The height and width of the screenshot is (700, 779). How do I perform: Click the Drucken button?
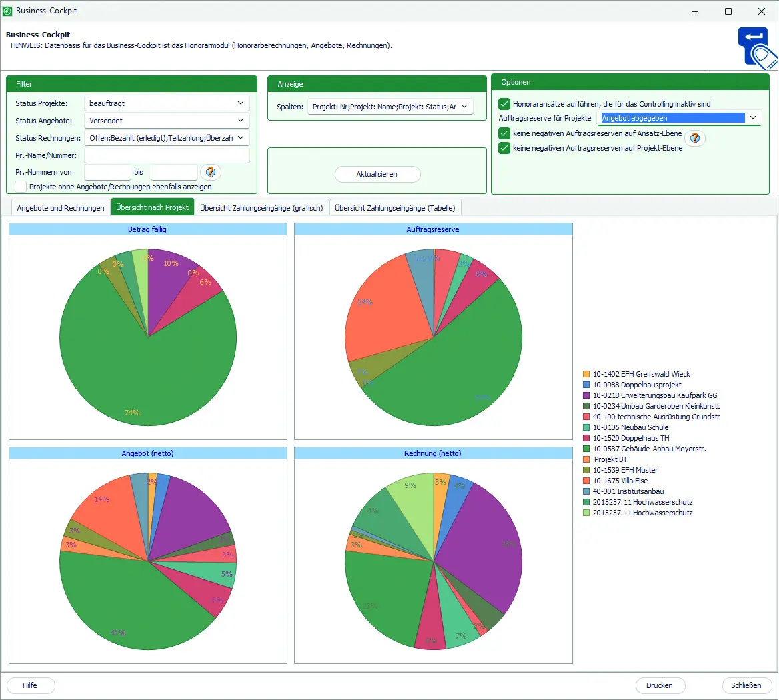click(x=659, y=685)
